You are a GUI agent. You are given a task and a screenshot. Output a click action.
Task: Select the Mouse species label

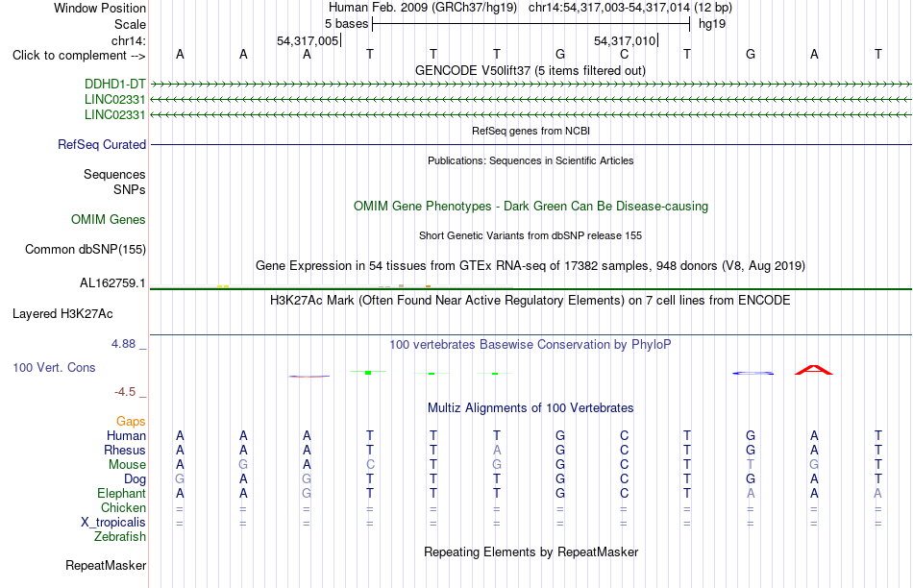(127, 465)
